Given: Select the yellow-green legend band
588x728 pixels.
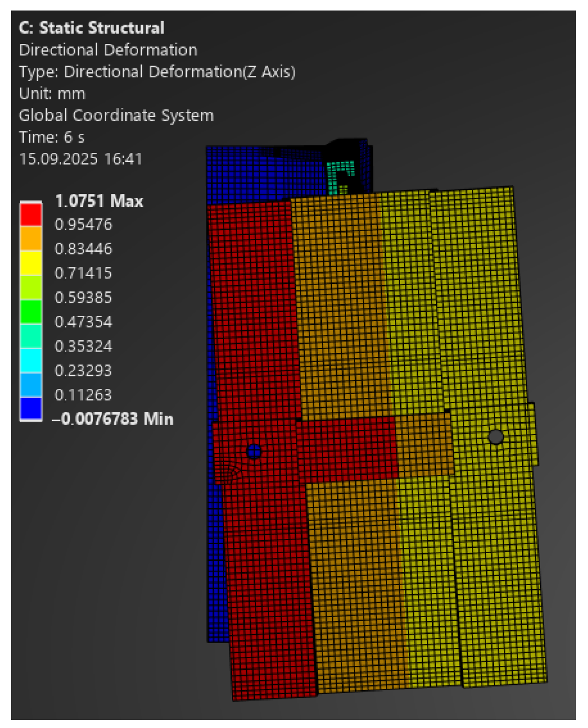Looking at the screenshot, I should tap(31, 287).
